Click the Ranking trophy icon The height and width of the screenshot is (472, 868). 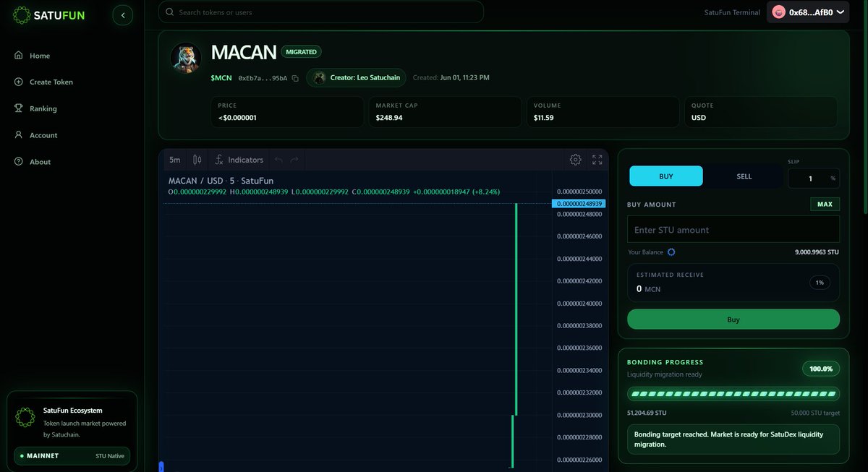click(x=19, y=108)
